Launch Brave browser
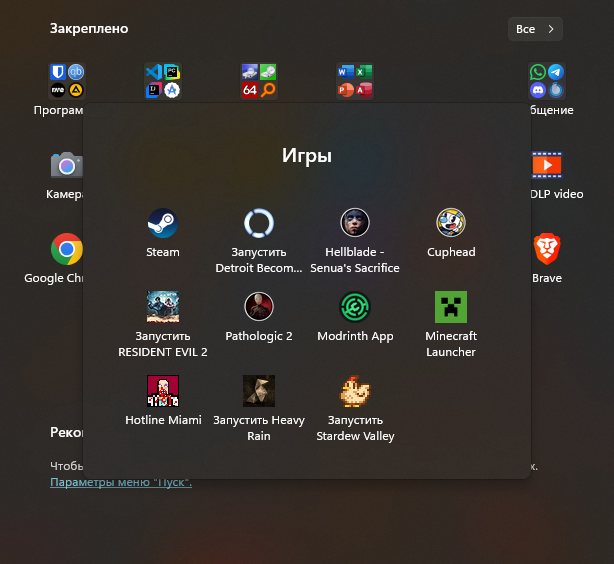The width and height of the screenshot is (614, 564). click(x=547, y=249)
